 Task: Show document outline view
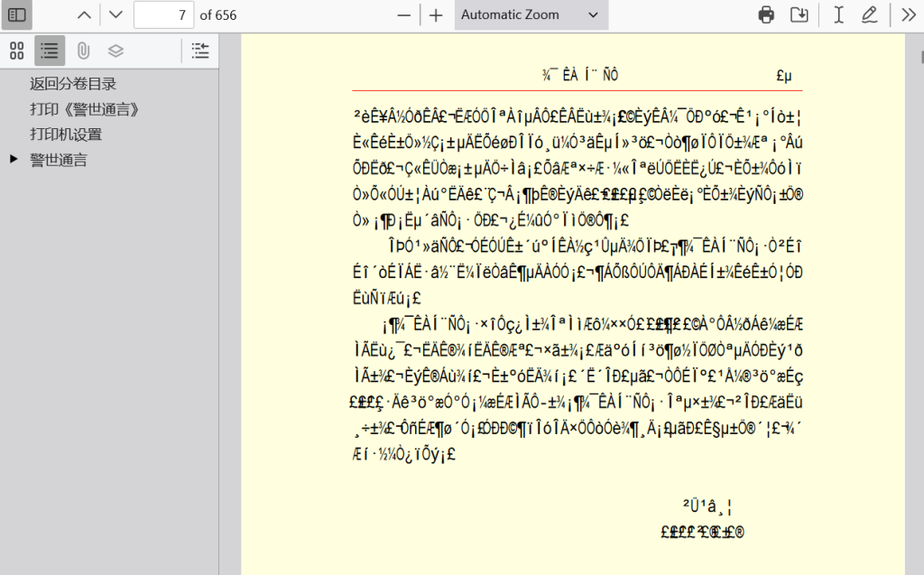pos(50,51)
